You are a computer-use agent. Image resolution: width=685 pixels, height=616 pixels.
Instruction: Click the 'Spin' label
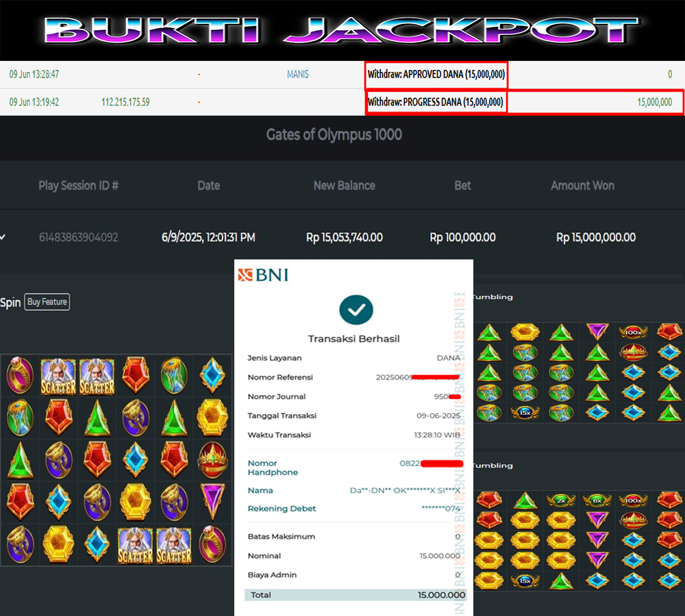pyautogui.click(x=10, y=302)
